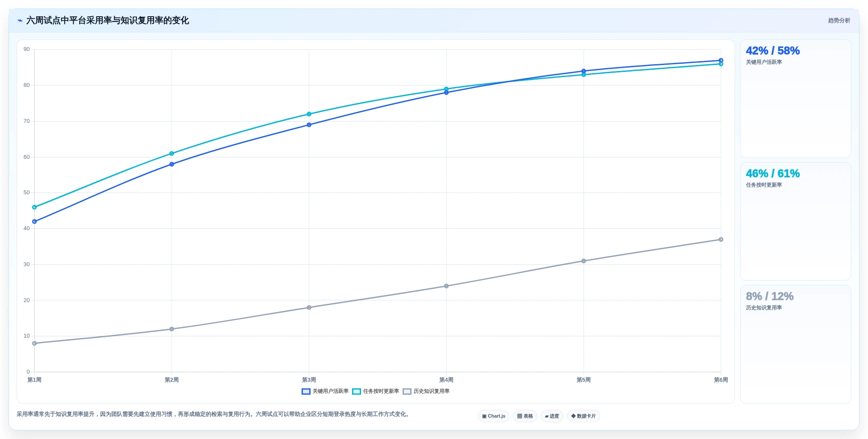Screen dimensions: 868x439
Task: Click the blue data point at 第1周 (42)
Action: coord(35,222)
